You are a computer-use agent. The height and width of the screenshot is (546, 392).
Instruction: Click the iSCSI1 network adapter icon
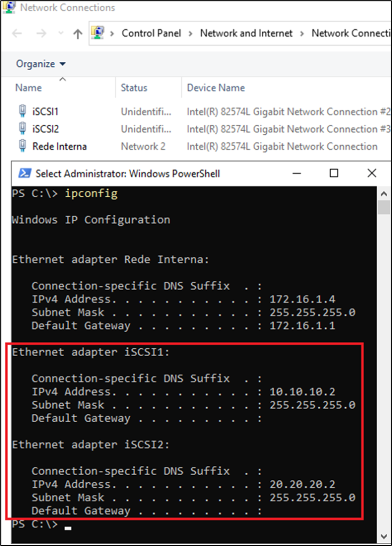point(22,111)
